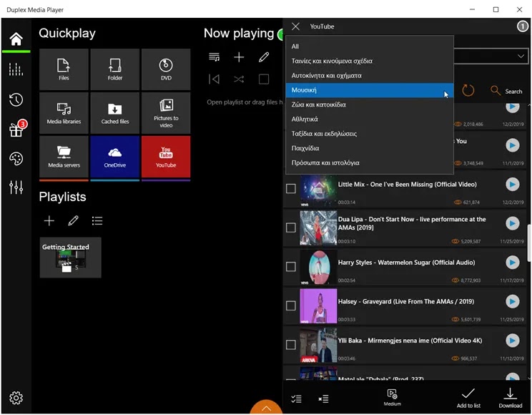Switch playlists to list view
The image size is (532, 415).
pos(97,221)
